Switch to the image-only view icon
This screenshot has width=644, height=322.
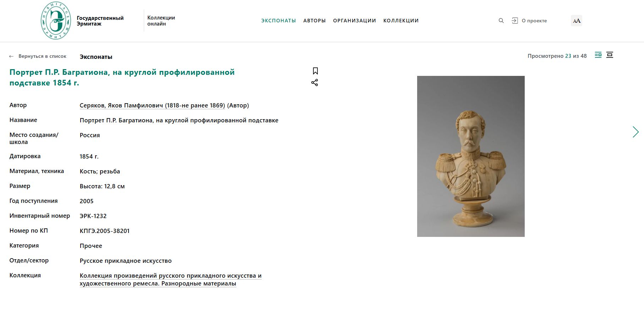[610, 55]
